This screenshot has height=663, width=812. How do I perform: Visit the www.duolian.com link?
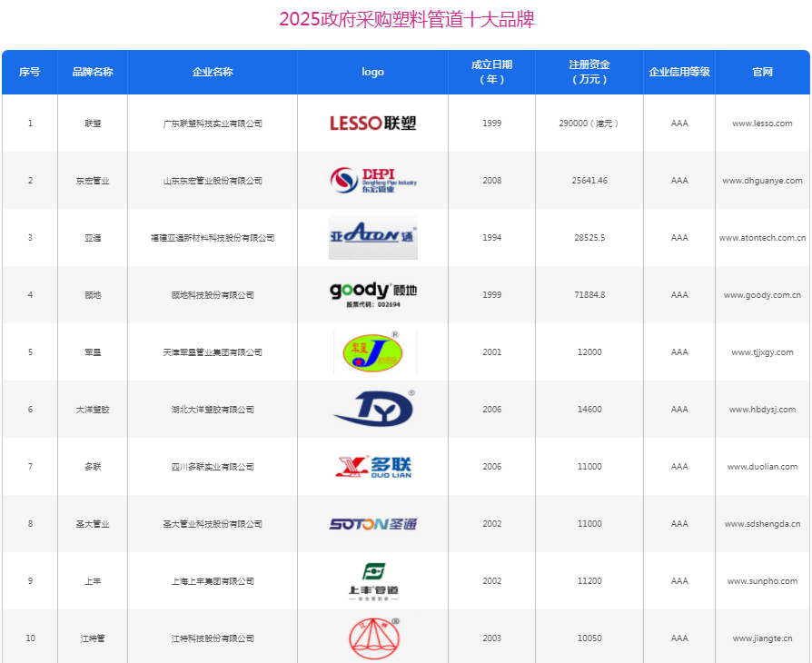(x=762, y=467)
